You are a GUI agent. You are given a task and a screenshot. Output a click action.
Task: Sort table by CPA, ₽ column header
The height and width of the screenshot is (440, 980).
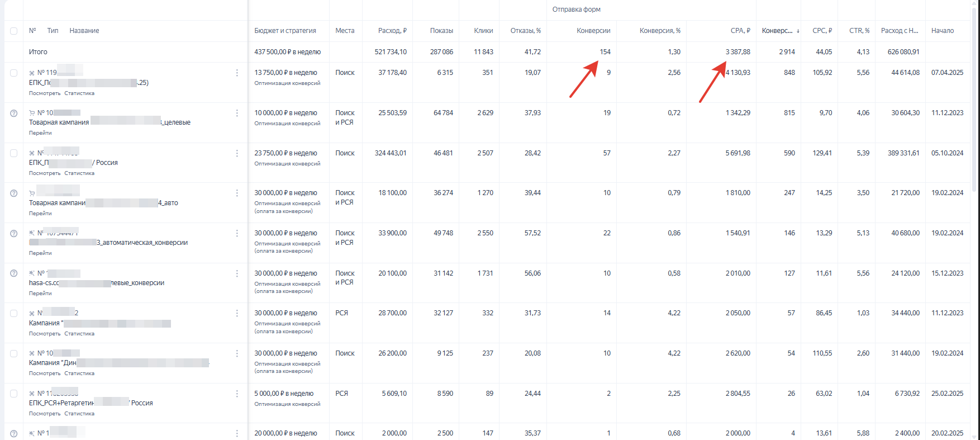(x=740, y=31)
